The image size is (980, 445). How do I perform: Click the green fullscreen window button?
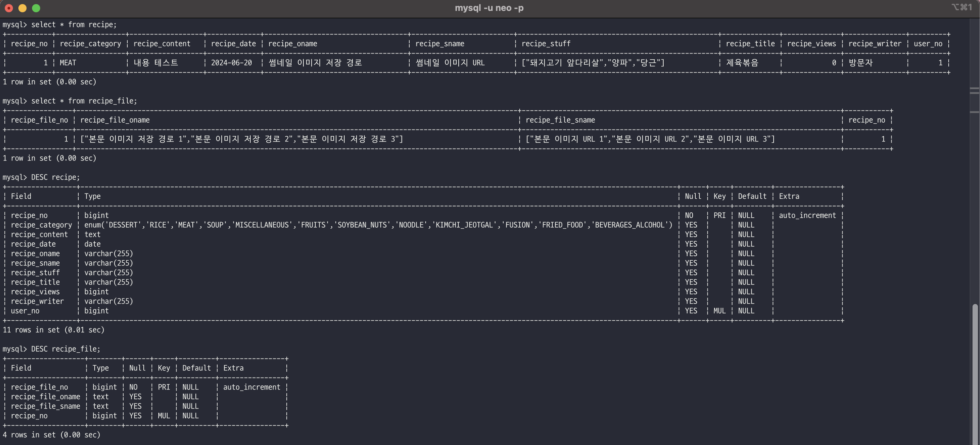click(36, 8)
